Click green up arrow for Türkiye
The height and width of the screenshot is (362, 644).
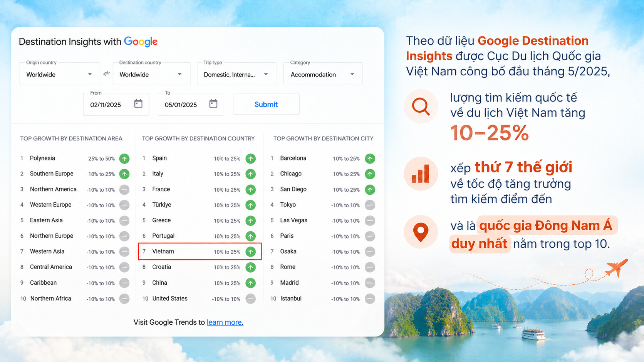click(x=250, y=205)
